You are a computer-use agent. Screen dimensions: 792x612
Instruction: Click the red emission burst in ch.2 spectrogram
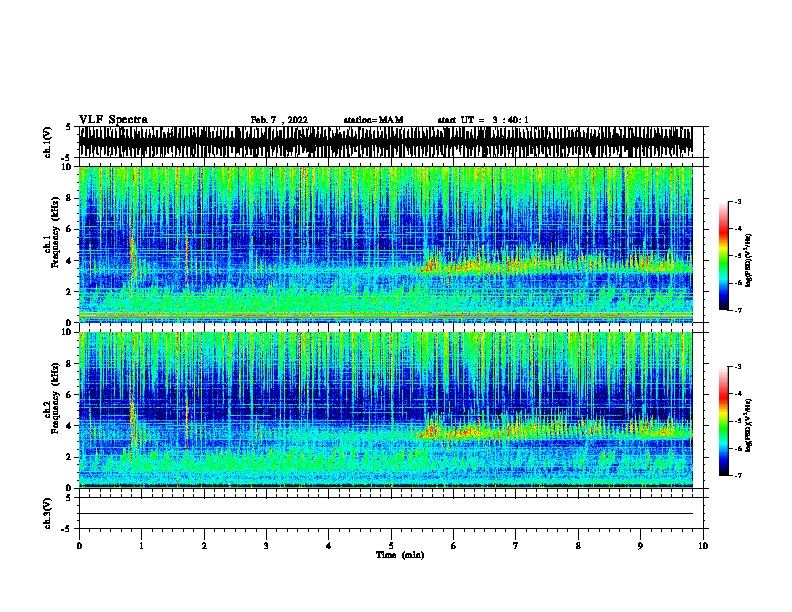433,431
